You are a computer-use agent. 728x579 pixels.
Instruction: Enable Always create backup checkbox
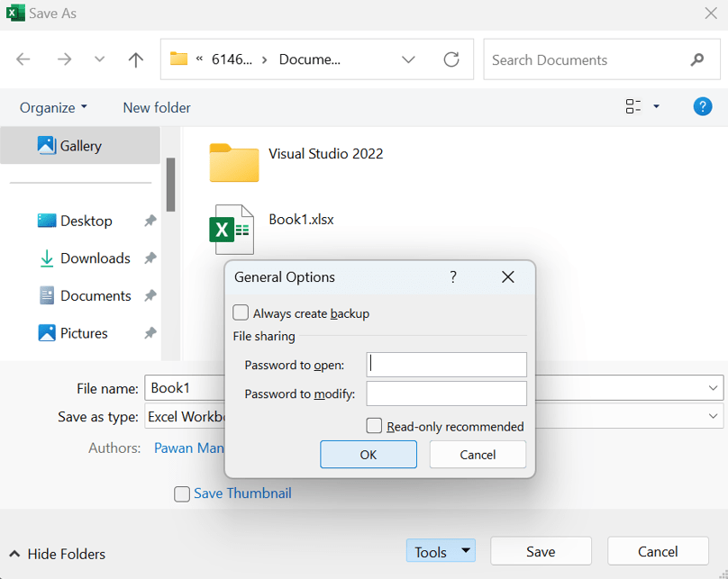241,313
